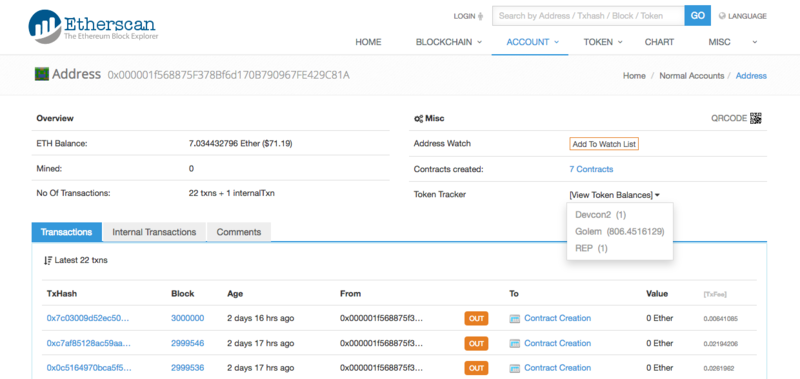Click the Value column header

657,294
